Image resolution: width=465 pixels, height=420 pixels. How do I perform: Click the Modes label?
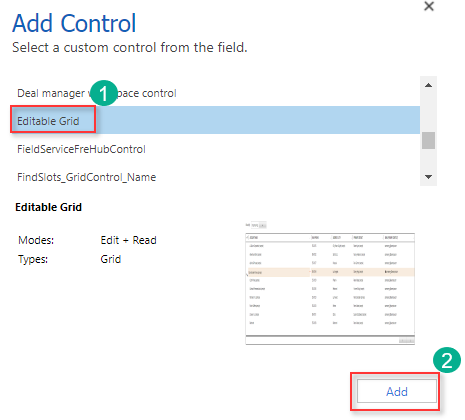(x=36, y=240)
